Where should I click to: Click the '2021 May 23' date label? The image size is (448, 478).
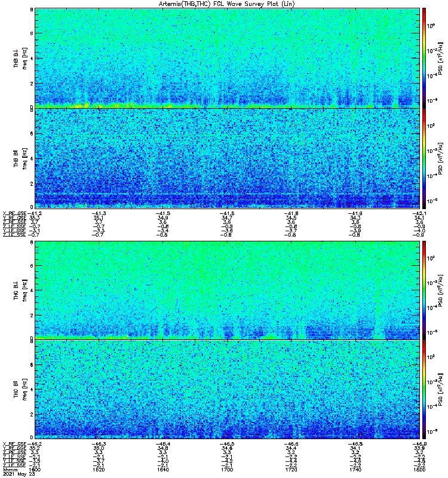(x=19, y=474)
